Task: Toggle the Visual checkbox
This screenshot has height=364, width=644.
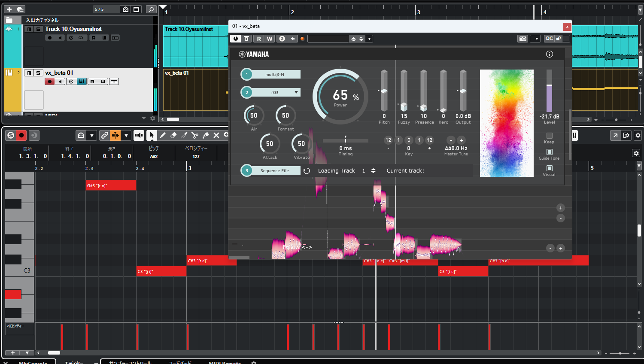Action: 549,168
